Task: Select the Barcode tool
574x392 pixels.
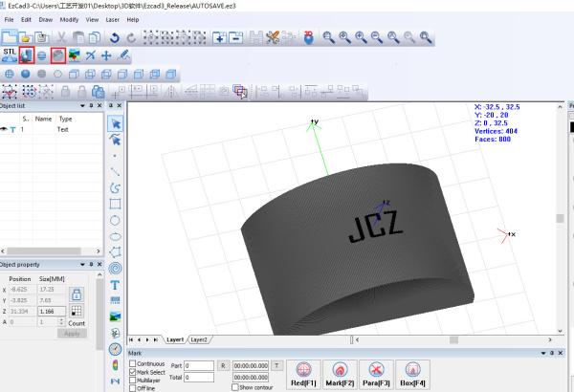Action: [115, 300]
